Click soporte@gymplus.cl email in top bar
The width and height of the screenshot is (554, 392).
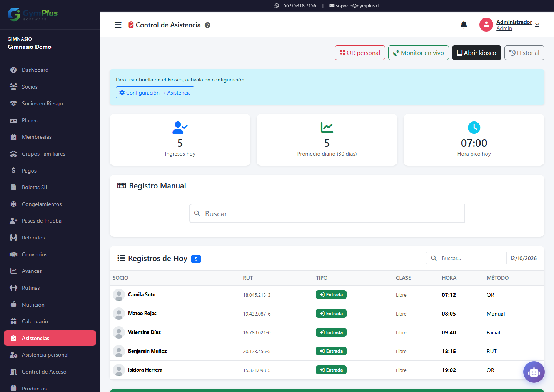pos(354,6)
